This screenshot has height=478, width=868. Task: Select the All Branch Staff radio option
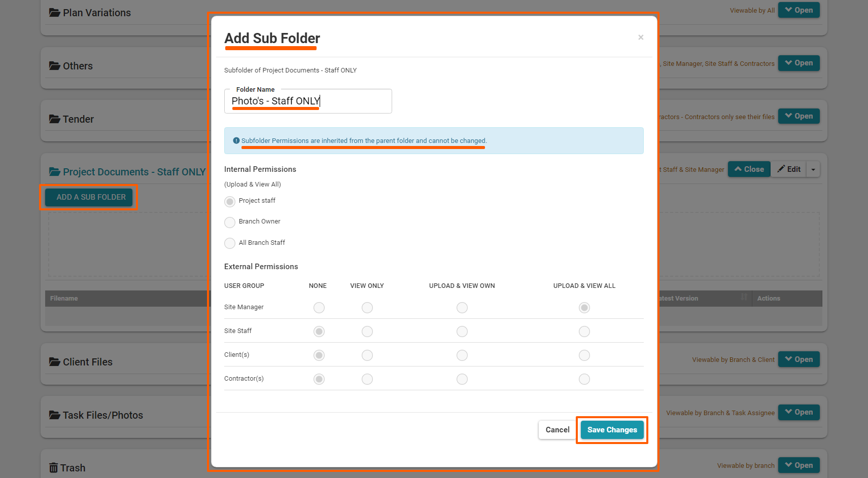point(230,243)
